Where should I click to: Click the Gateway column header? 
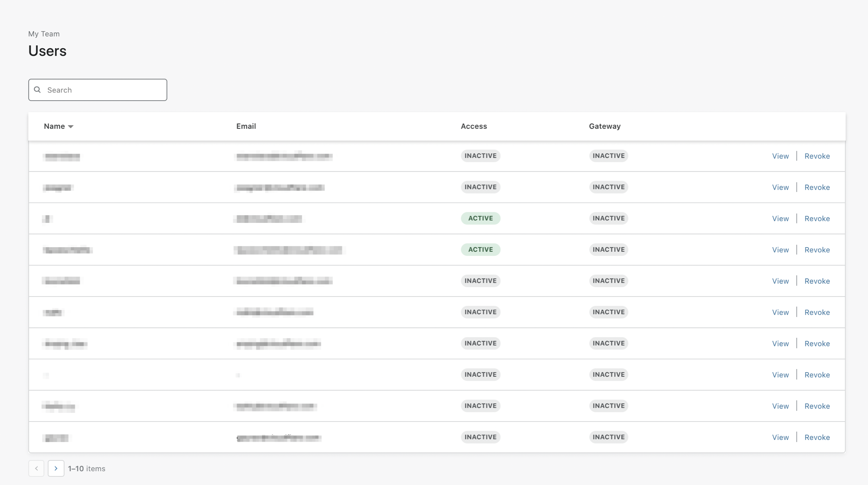click(604, 126)
